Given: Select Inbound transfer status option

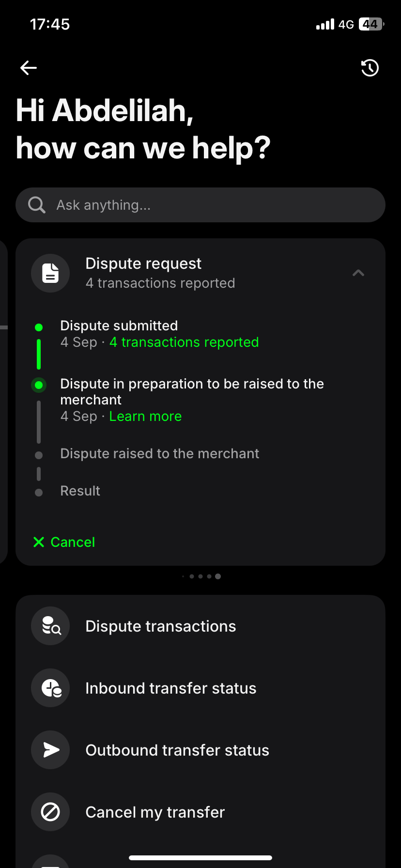Looking at the screenshot, I should [x=170, y=688].
